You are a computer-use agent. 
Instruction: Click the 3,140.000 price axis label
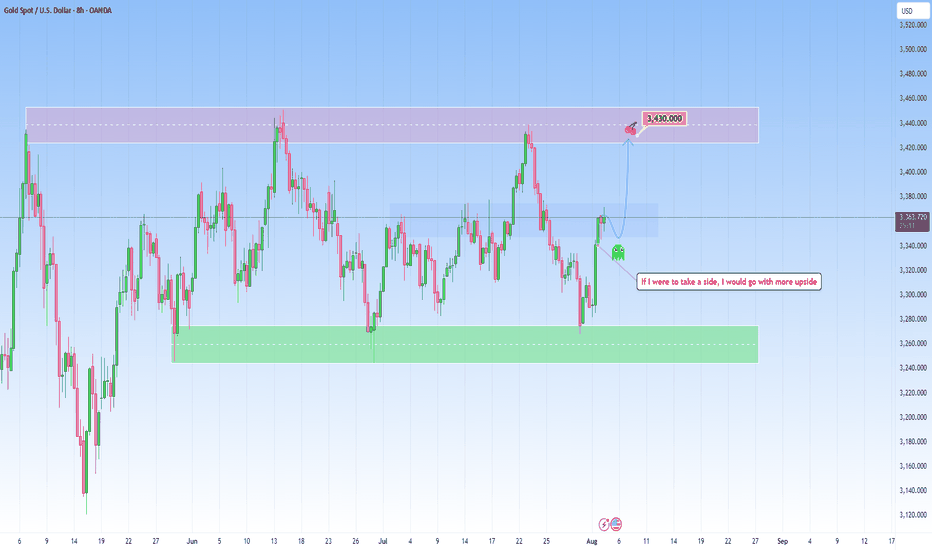pos(913,490)
